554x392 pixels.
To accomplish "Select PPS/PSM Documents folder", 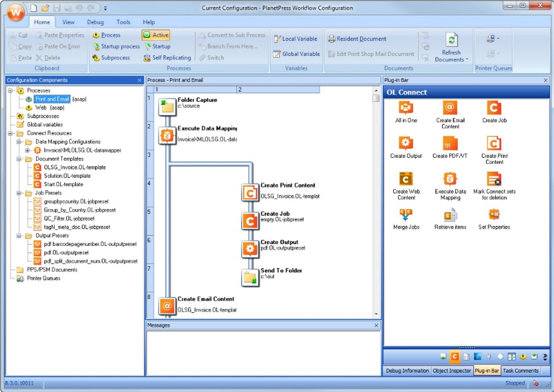I will tap(52, 270).
